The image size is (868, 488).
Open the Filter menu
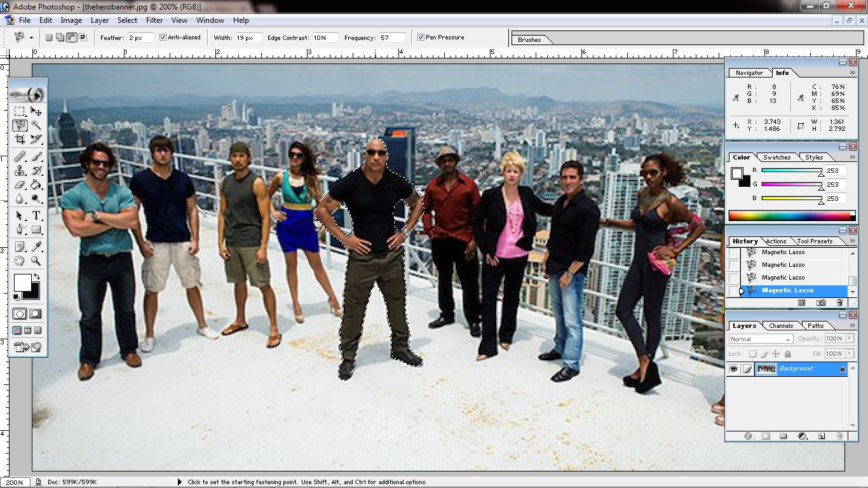pyautogui.click(x=154, y=20)
